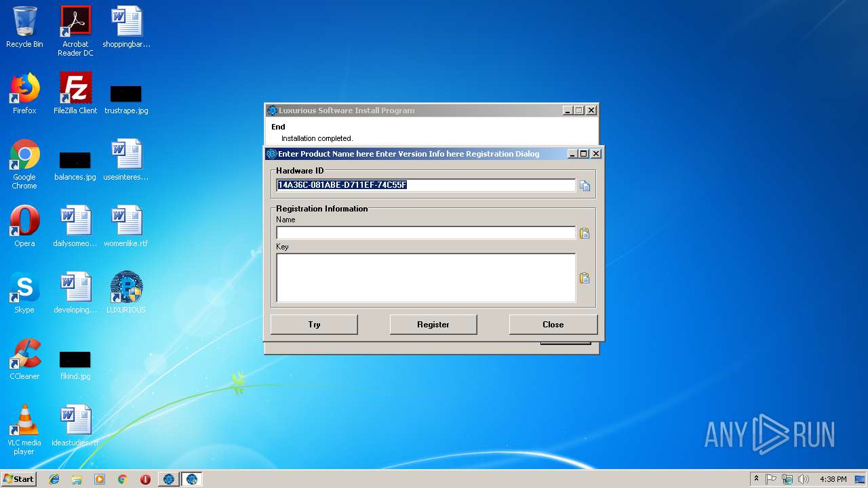868x488 pixels.
Task: Open Windows Media Player from the taskbar
Action: [x=100, y=479]
